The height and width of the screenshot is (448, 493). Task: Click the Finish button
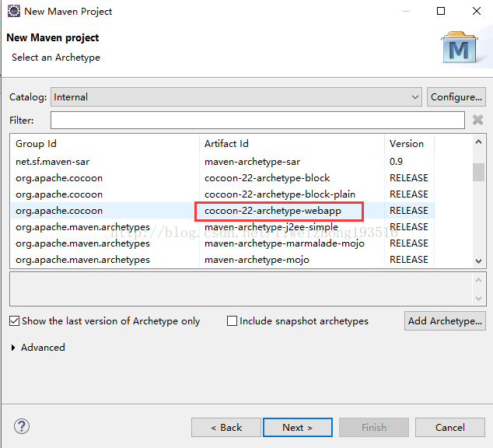coord(374,427)
